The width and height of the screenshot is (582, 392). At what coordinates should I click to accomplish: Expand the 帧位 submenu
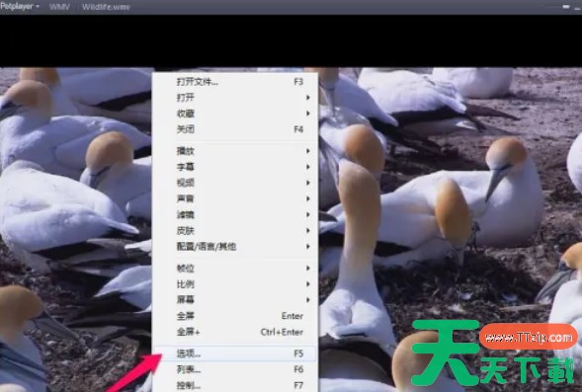[235, 269]
